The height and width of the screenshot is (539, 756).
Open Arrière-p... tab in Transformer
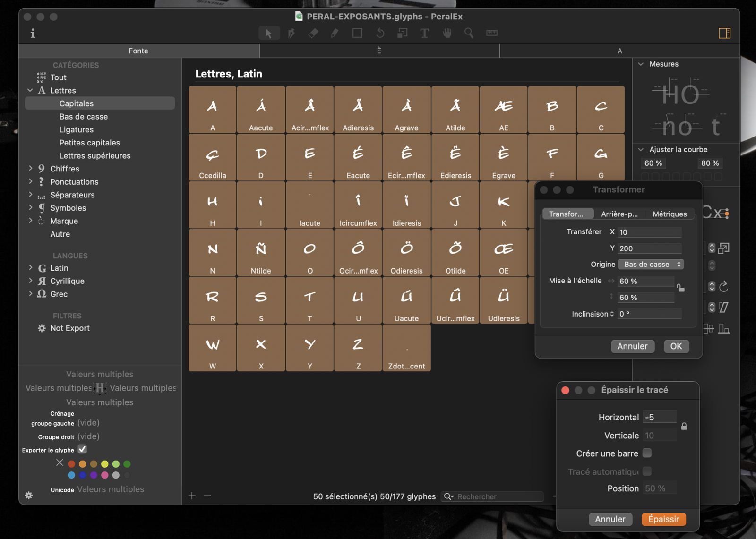click(619, 214)
